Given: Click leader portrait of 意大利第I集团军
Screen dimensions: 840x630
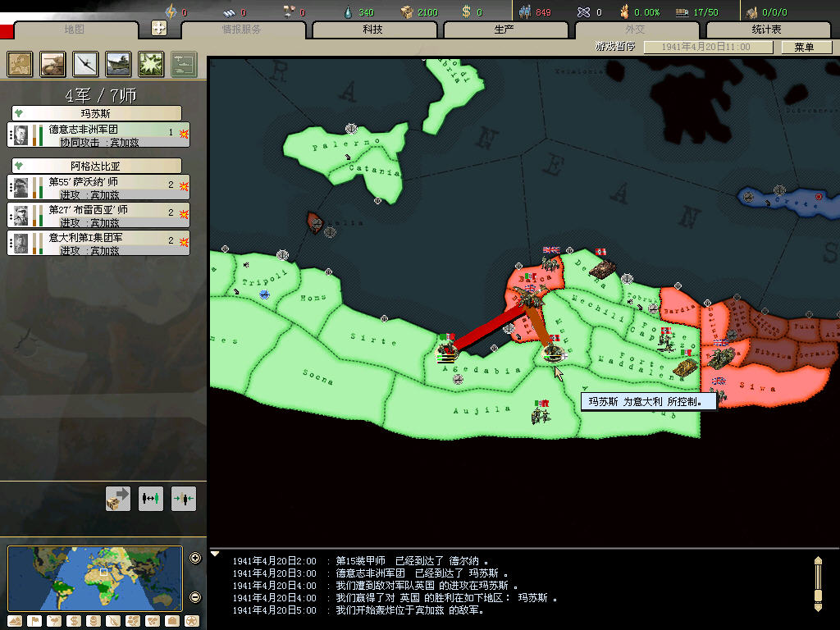Looking at the screenshot, I should (21, 243).
